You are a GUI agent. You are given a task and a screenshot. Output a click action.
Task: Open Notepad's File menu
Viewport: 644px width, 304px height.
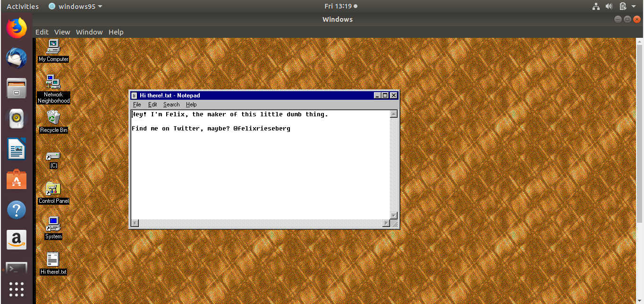pyautogui.click(x=137, y=104)
